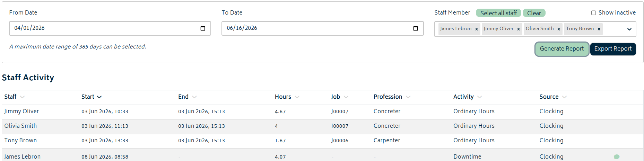Remove Jimmy Oliver tag from staff selection
The width and height of the screenshot is (644, 161).
tap(519, 29)
